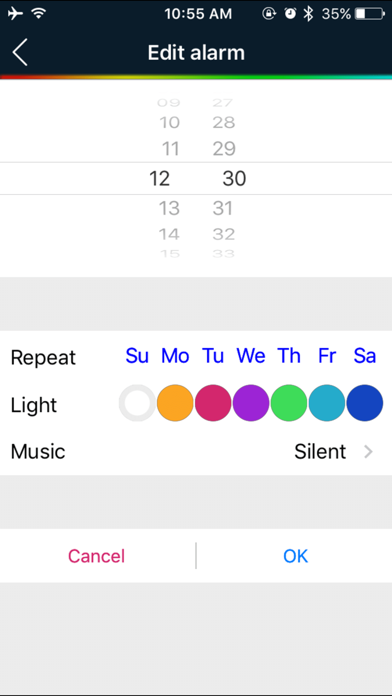Select hour 13 in time picker
Image resolution: width=392 pixels, height=696 pixels.
pyautogui.click(x=169, y=208)
